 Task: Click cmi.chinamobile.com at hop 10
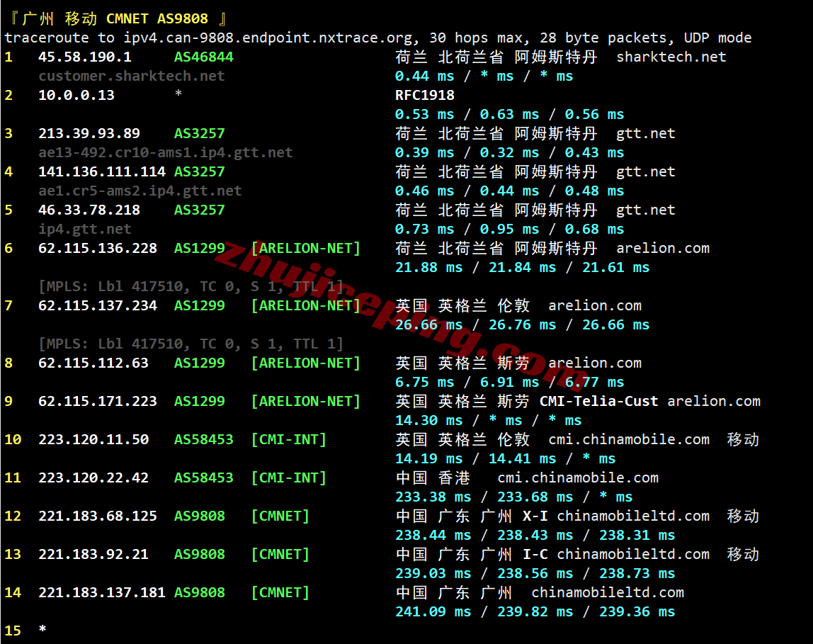point(629,440)
